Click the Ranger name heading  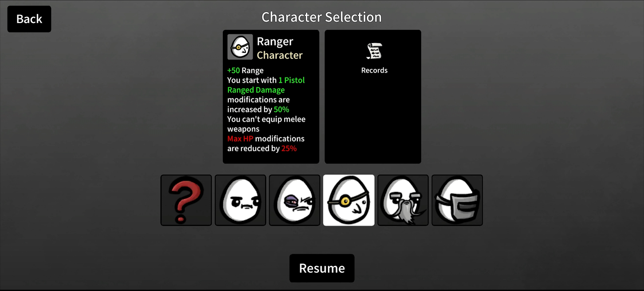pyautogui.click(x=275, y=42)
